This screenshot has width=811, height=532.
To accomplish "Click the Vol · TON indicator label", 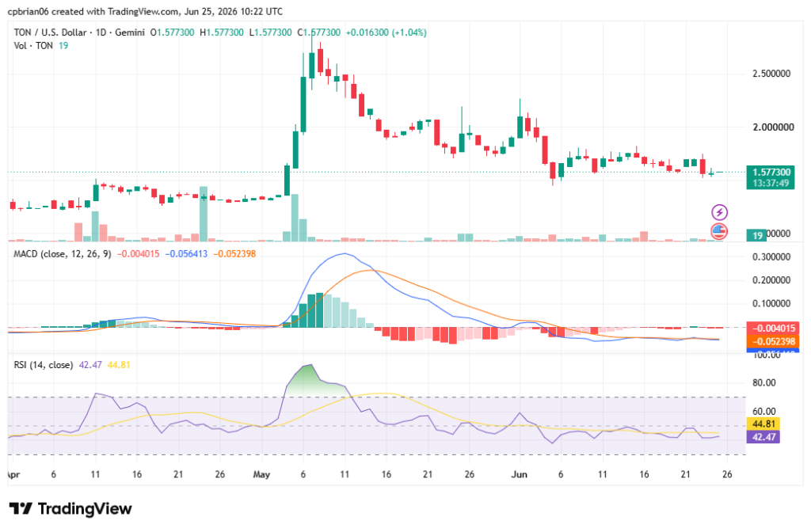I will pyautogui.click(x=33, y=45).
